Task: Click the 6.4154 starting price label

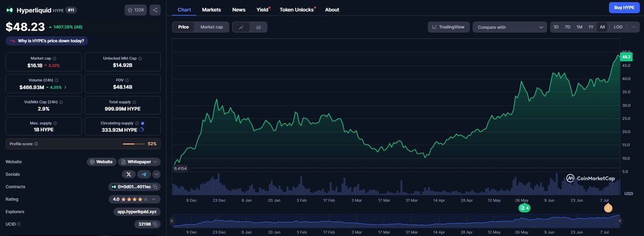Action: [x=180, y=168]
